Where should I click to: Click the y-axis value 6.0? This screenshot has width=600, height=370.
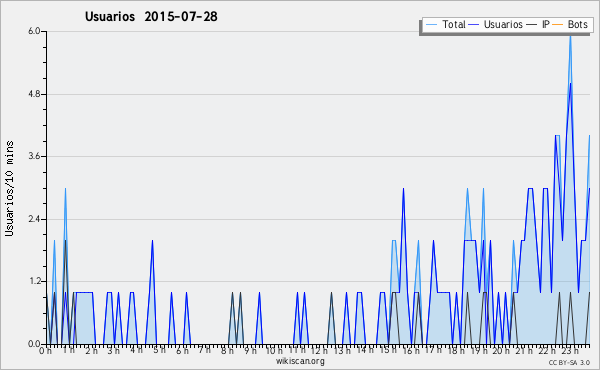(34, 31)
